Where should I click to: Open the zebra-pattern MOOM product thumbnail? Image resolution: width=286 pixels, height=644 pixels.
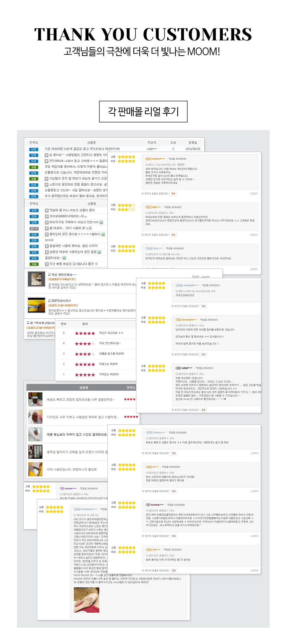[36, 305]
